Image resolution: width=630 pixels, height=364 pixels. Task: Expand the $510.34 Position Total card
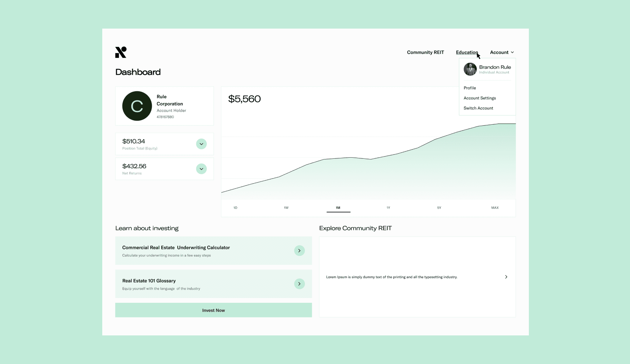[201, 144]
